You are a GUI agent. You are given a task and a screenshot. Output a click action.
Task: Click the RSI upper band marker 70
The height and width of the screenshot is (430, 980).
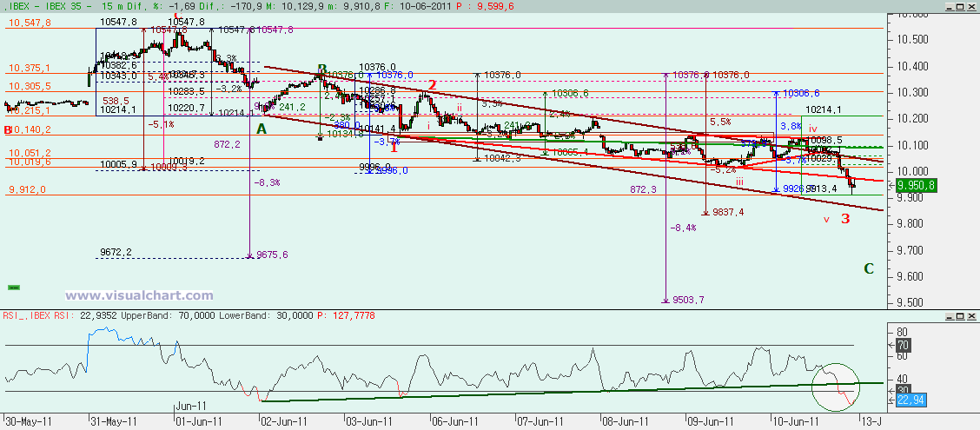tap(905, 344)
